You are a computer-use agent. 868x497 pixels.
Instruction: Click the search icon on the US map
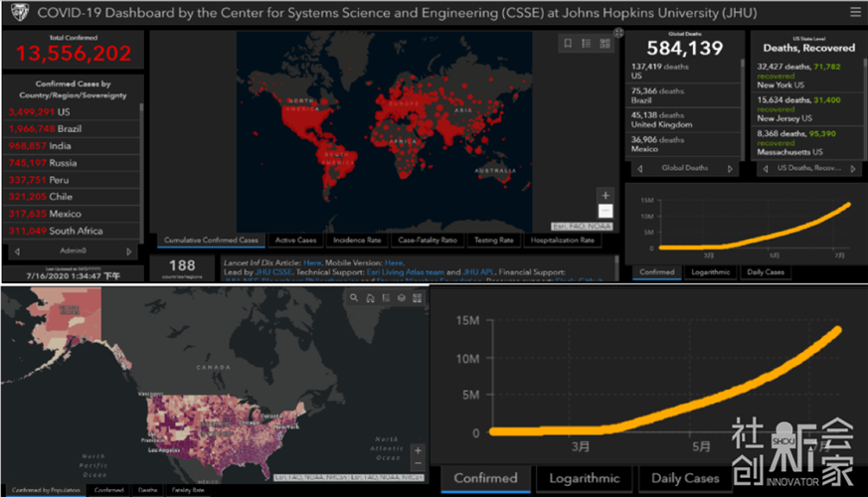(354, 297)
